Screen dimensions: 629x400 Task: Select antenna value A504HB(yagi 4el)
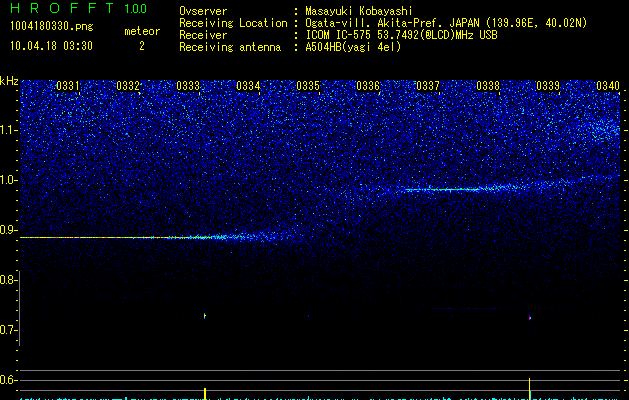click(353, 47)
